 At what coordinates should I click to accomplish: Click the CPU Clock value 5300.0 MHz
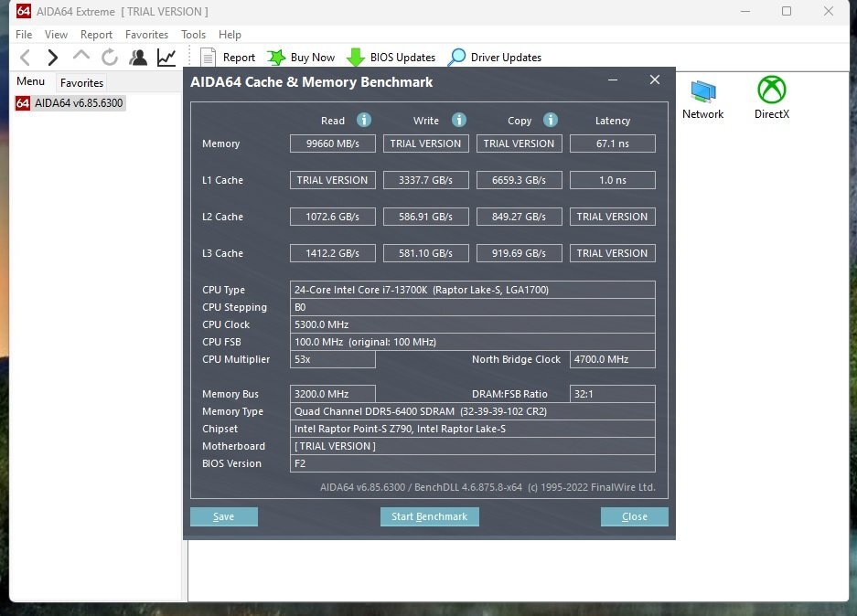pos(473,325)
